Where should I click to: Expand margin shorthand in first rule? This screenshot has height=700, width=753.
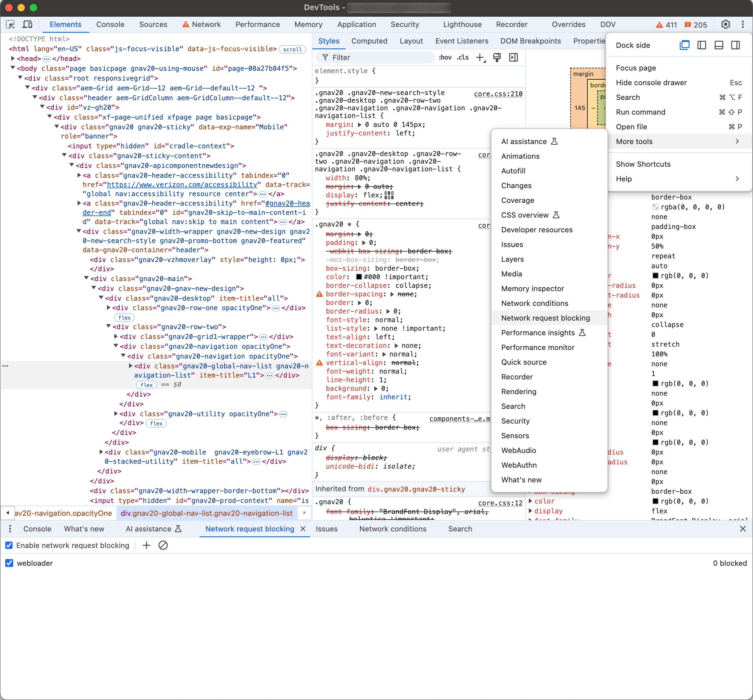[x=359, y=124]
